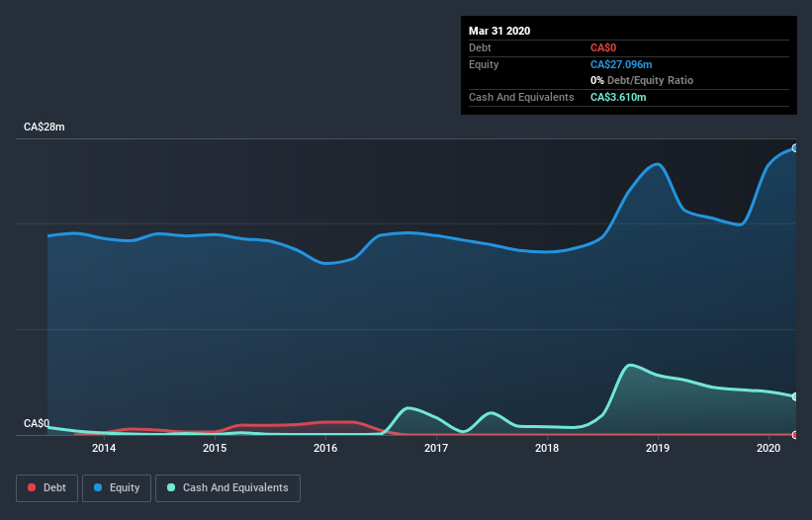Click the 2015 x-axis label

[x=215, y=448]
